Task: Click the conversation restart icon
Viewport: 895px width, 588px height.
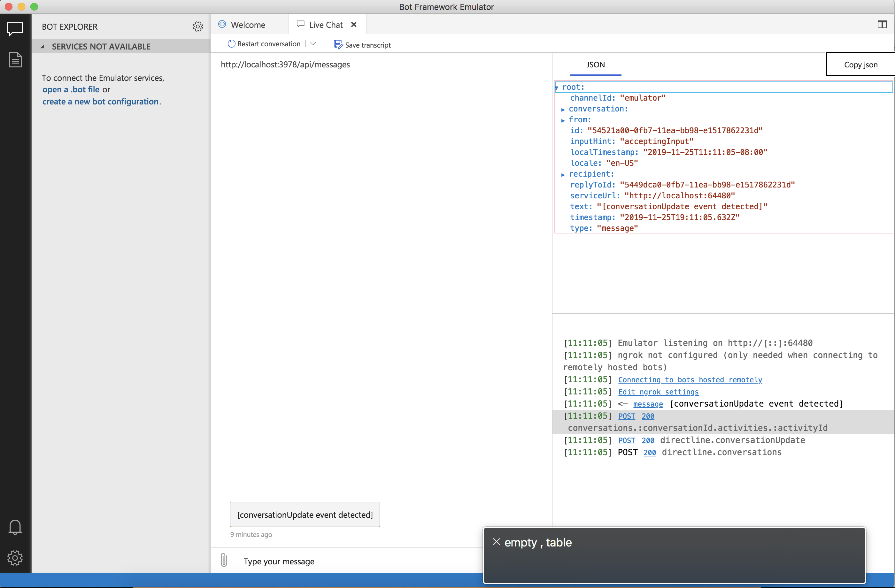Action: click(x=231, y=45)
